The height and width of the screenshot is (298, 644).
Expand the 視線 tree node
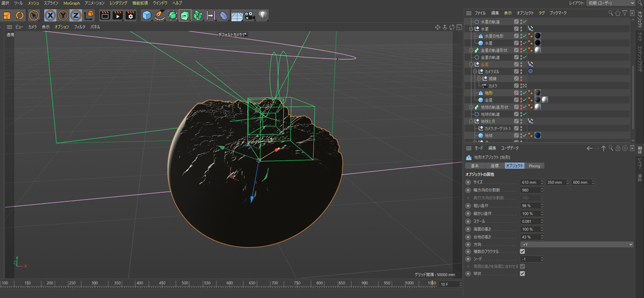tap(479, 78)
